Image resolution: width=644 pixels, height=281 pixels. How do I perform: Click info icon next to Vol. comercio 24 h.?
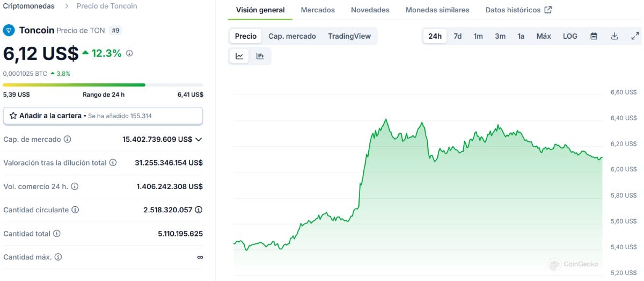pyautogui.click(x=75, y=186)
